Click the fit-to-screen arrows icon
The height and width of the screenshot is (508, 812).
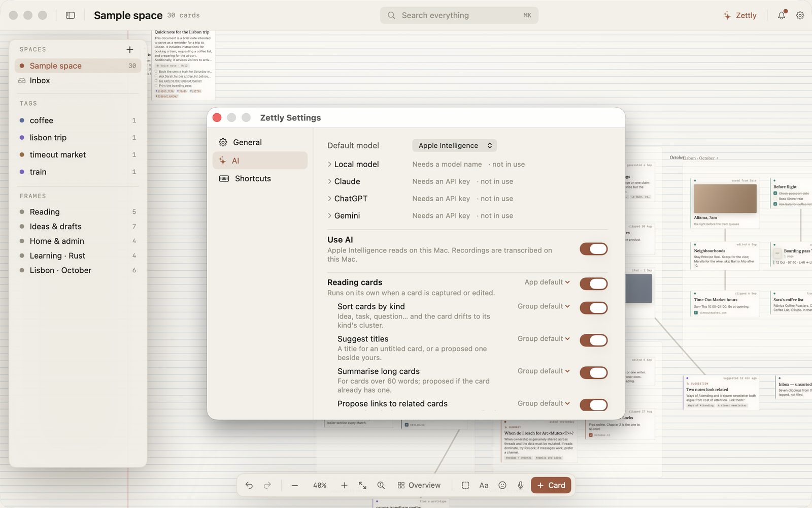pyautogui.click(x=362, y=485)
